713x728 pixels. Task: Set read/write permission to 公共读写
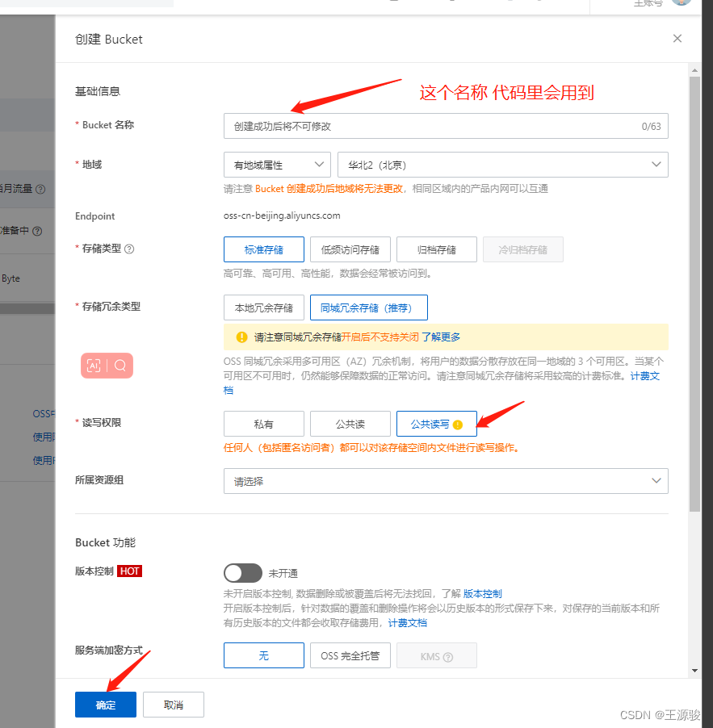coord(436,424)
